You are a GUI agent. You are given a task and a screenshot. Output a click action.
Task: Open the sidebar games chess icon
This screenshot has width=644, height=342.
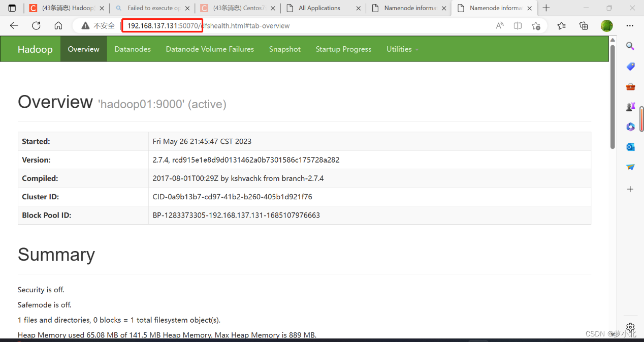pyautogui.click(x=630, y=107)
